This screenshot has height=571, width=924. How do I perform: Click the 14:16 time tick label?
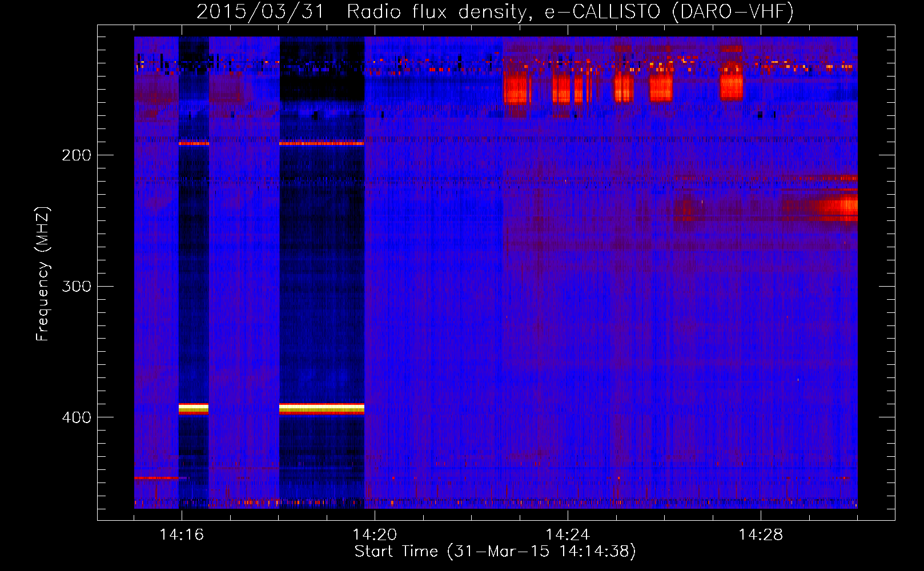pos(182,534)
